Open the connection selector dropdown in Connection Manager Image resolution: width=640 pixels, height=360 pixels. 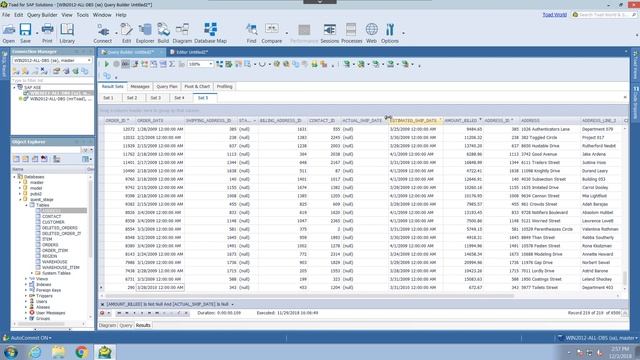89,60
